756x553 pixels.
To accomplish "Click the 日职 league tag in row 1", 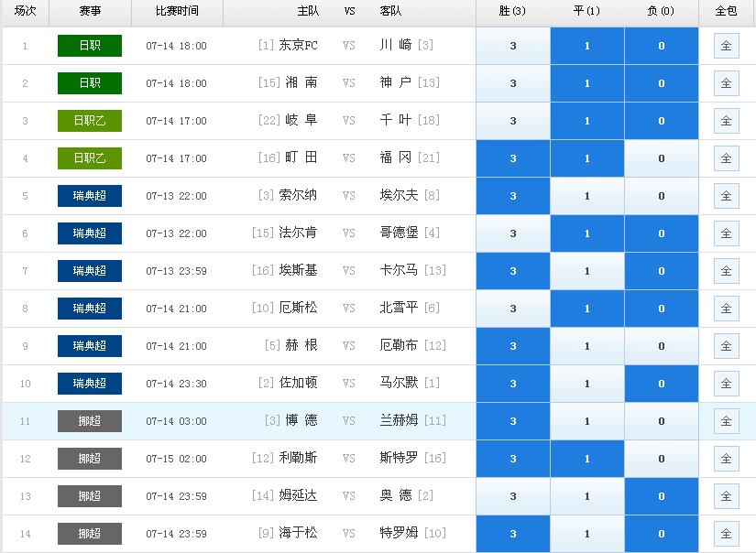I will coord(90,46).
